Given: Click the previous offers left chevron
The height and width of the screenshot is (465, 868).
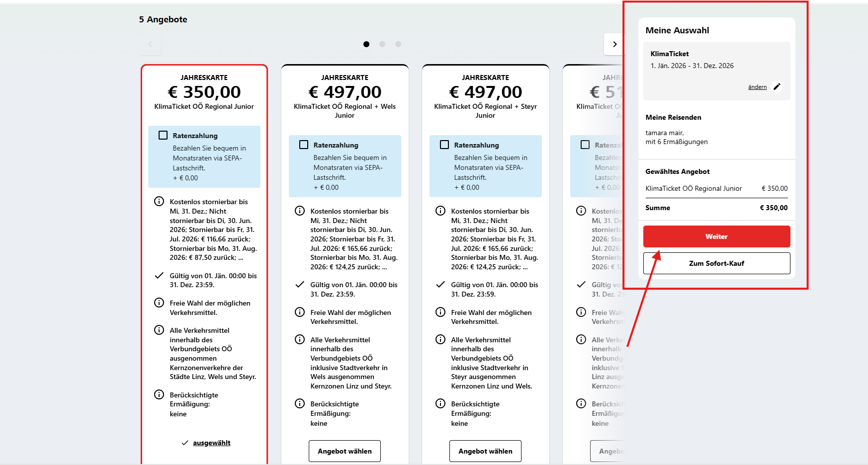Looking at the screenshot, I should (x=150, y=44).
